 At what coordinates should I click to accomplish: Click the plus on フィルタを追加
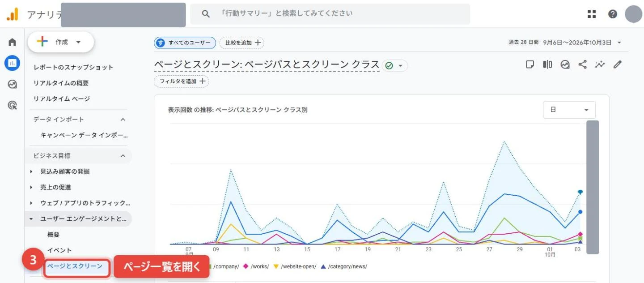[x=202, y=81]
